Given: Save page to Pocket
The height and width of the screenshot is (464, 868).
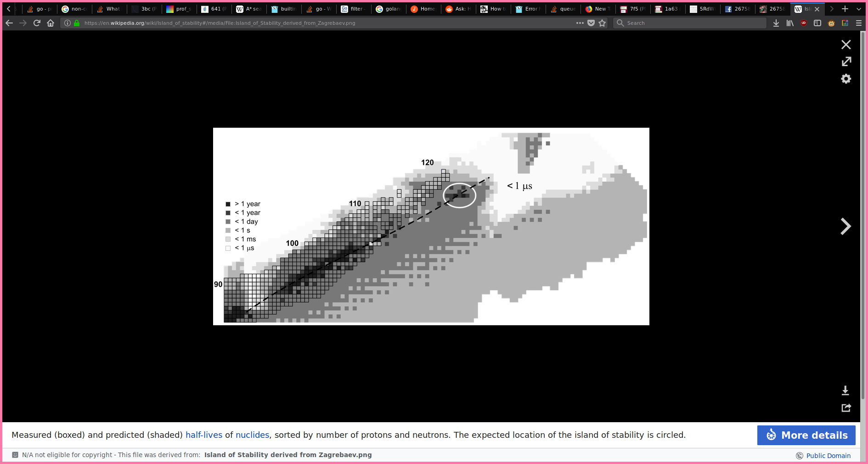Looking at the screenshot, I should (x=591, y=23).
